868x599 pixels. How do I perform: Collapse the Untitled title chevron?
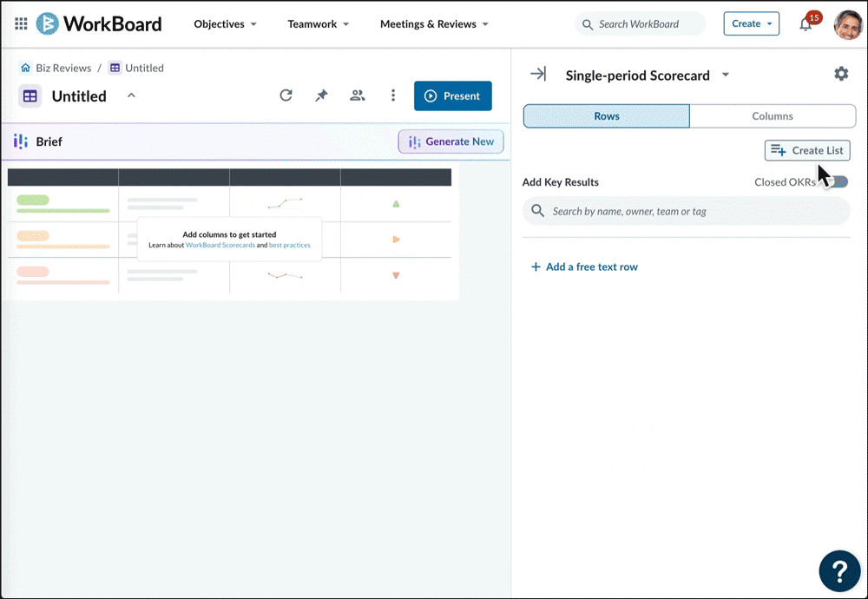point(131,95)
